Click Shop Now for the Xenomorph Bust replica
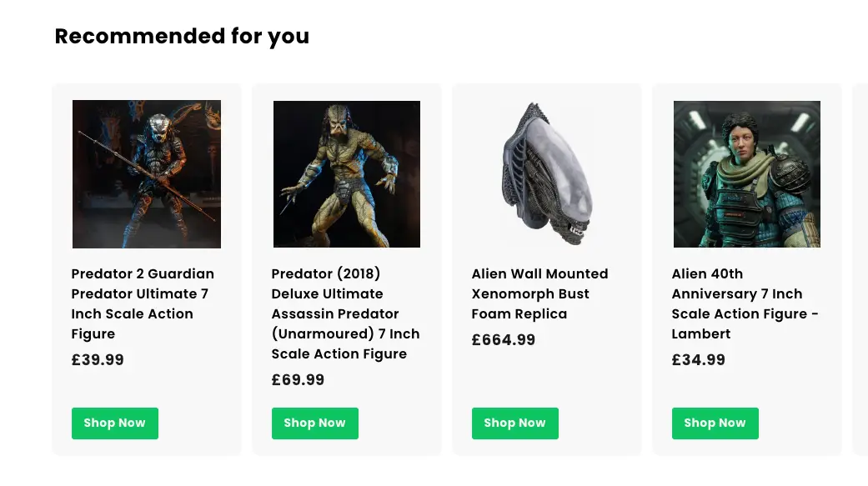The width and height of the screenshot is (868, 486). coord(515,423)
